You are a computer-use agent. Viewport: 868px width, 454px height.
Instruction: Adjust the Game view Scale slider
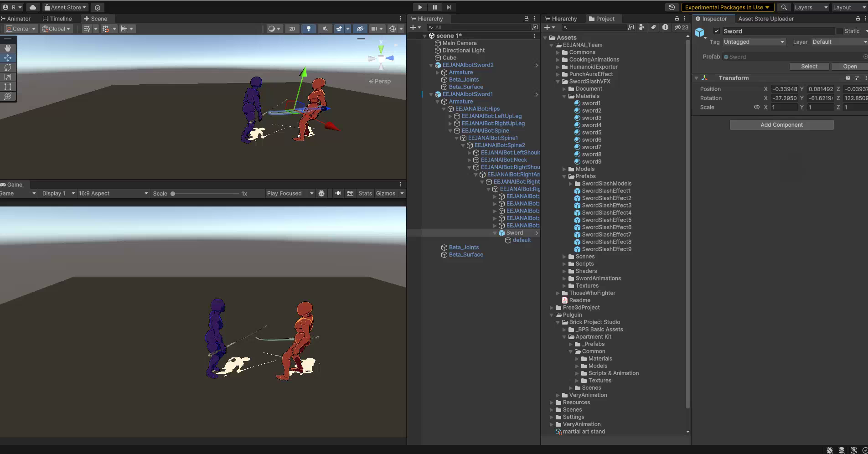205,194
